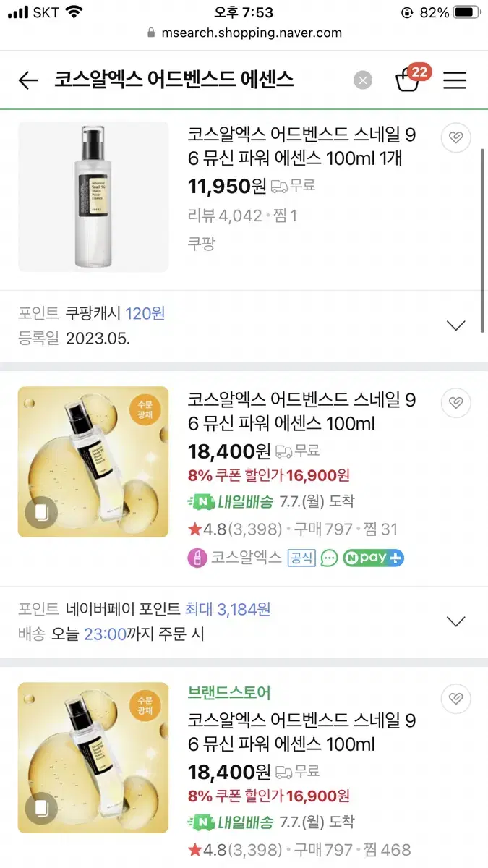Select the Npay badge on the second product

click(373, 558)
